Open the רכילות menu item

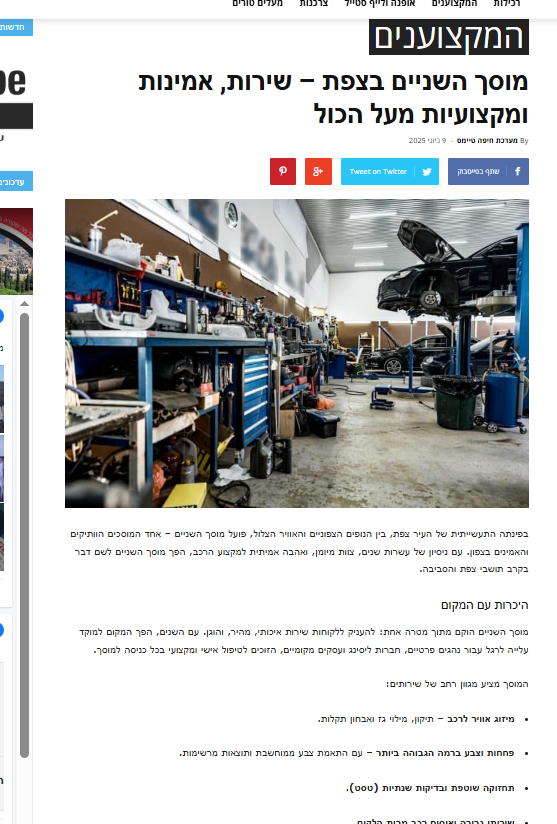coord(507,4)
